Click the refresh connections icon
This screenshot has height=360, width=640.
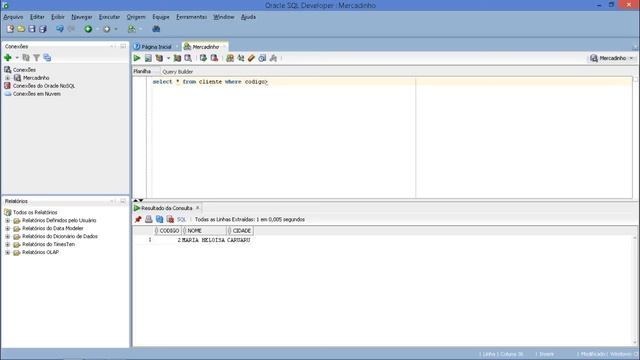click(26, 58)
